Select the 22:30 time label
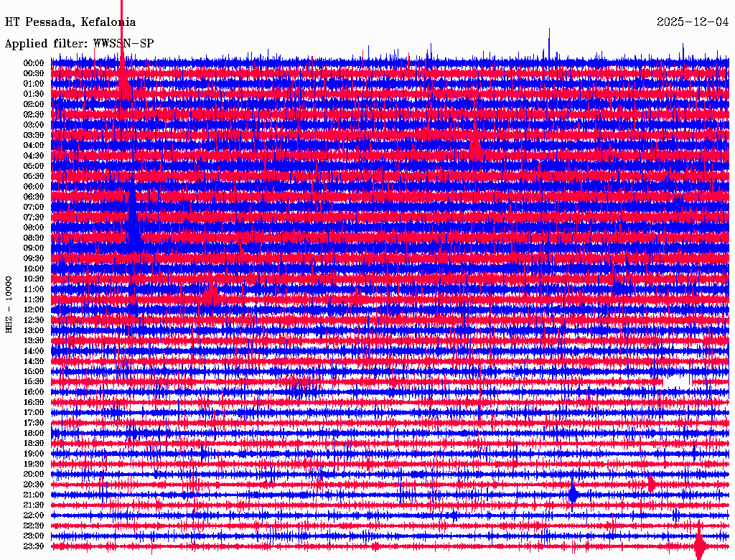The width and height of the screenshot is (735, 560). [34, 526]
